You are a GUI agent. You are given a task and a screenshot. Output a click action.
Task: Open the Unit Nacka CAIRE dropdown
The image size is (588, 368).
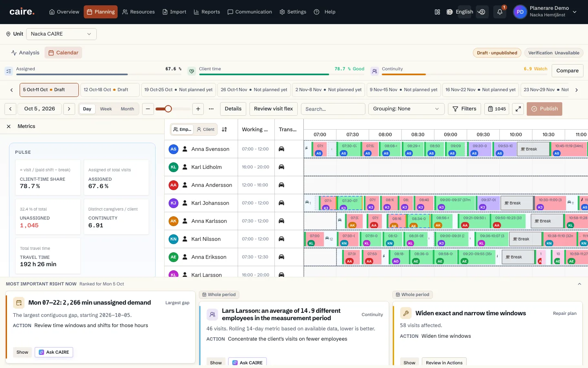click(x=61, y=34)
